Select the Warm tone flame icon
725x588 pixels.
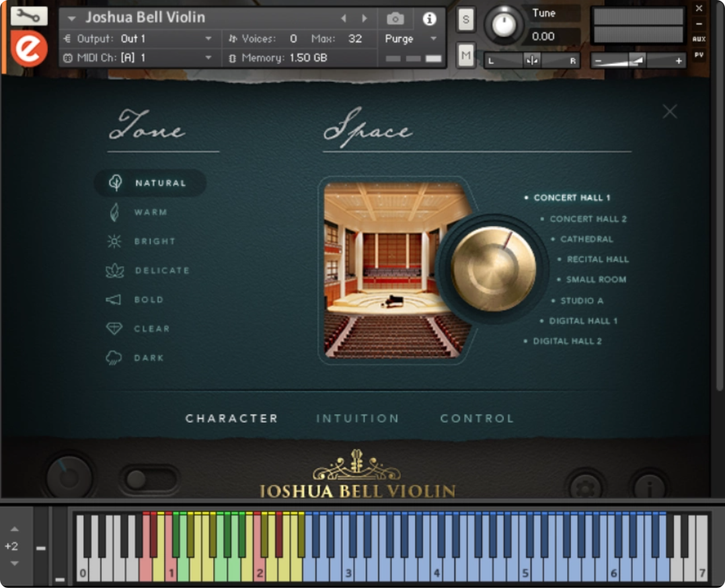114,212
